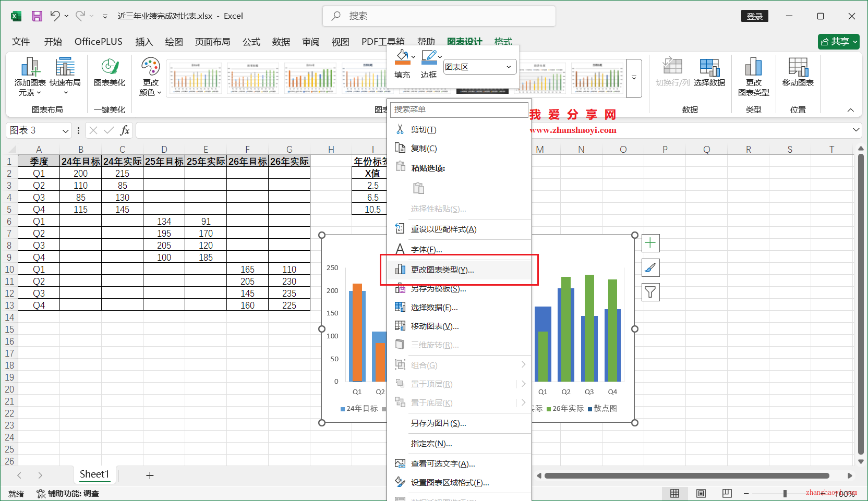Switch to the Home tab

coord(53,42)
